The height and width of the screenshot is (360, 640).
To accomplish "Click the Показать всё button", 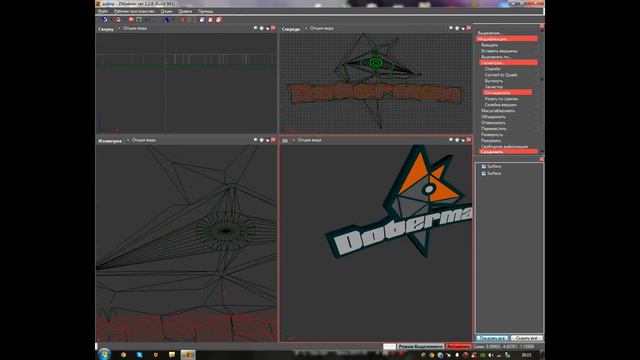I will tap(492, 338).
